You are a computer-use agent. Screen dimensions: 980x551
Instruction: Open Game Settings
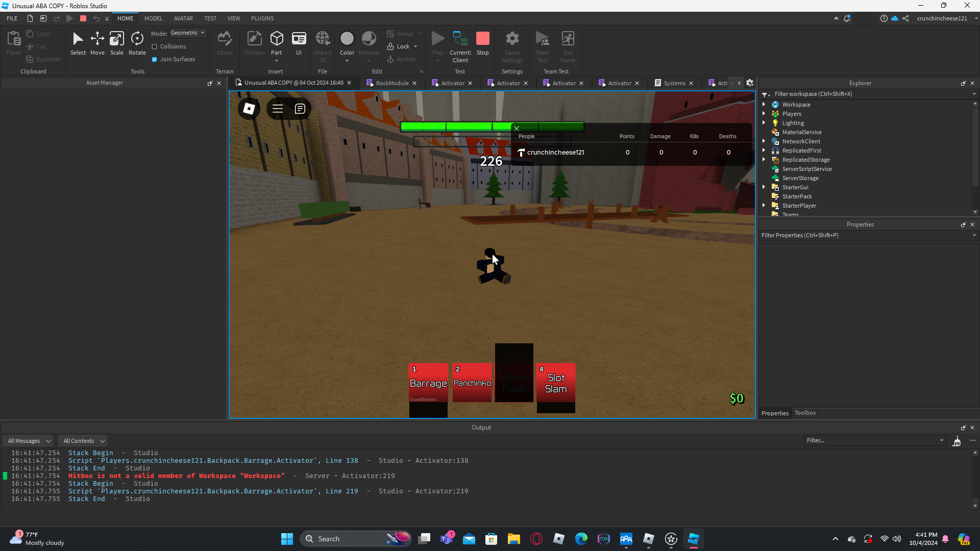click(x=512, y=46)
